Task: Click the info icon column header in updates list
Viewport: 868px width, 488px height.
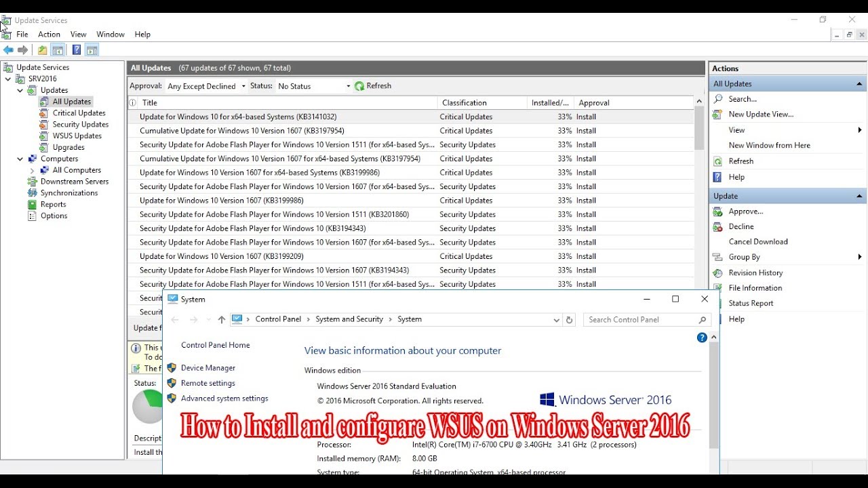Action: [133, 103]
